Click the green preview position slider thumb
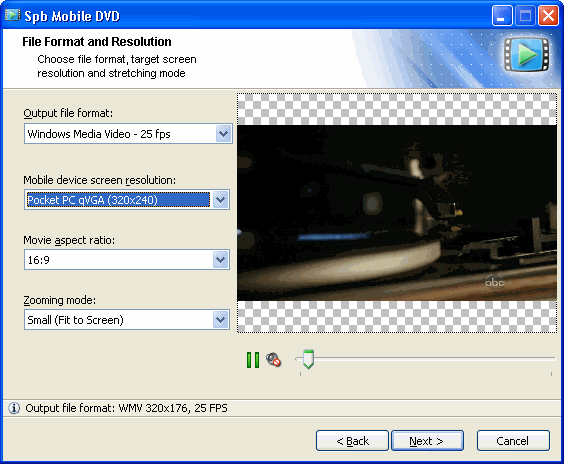The image size is (564, 464). [x=308, y=359]
